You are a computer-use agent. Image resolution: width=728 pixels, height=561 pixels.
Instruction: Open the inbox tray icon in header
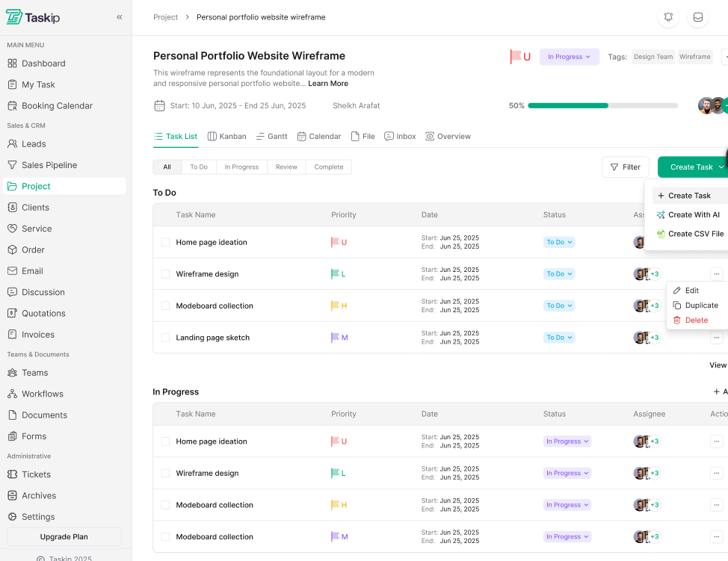click(698, 17)
